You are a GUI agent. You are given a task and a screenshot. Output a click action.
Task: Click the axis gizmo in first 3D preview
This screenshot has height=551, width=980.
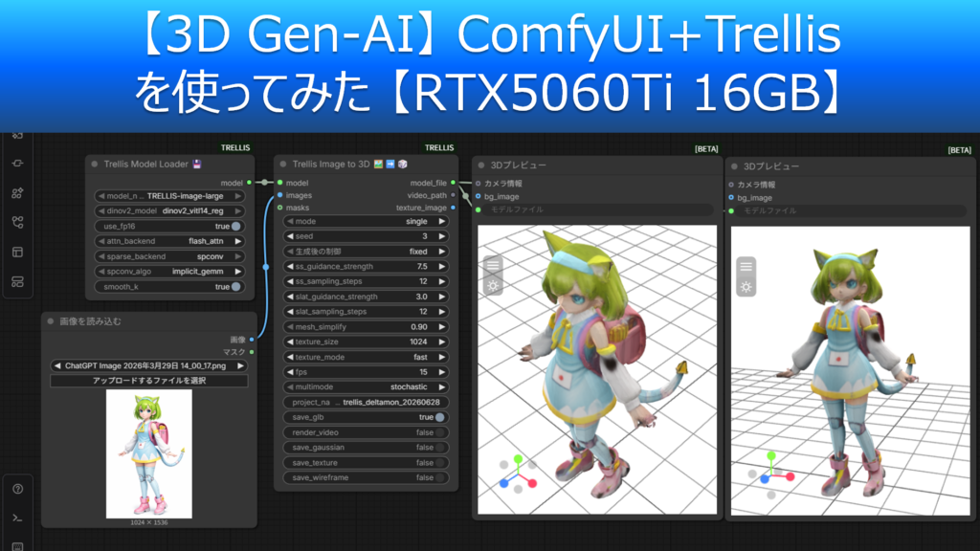point(518,474)
